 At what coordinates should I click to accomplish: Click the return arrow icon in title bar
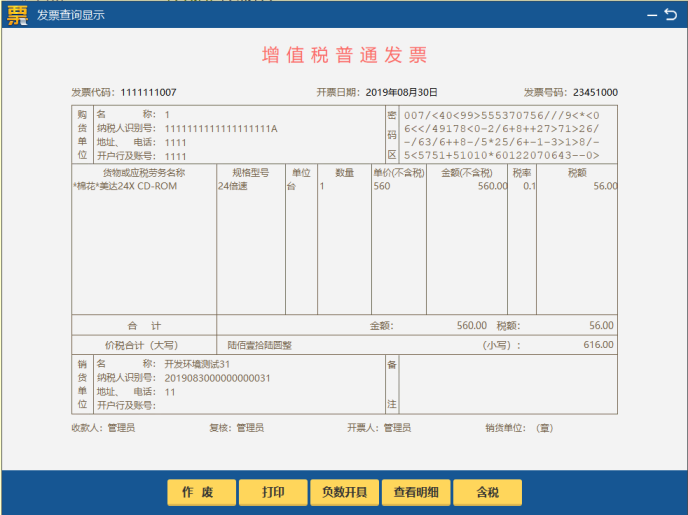[670, 14]
